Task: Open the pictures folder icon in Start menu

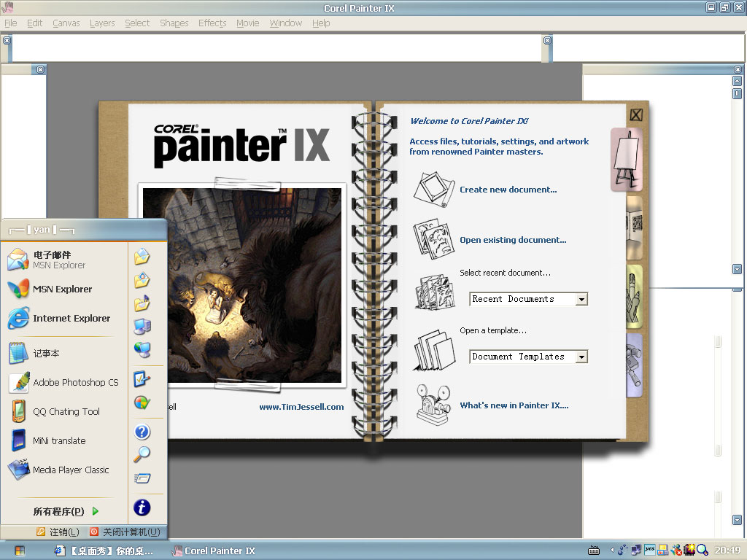Action: point(142,280)
